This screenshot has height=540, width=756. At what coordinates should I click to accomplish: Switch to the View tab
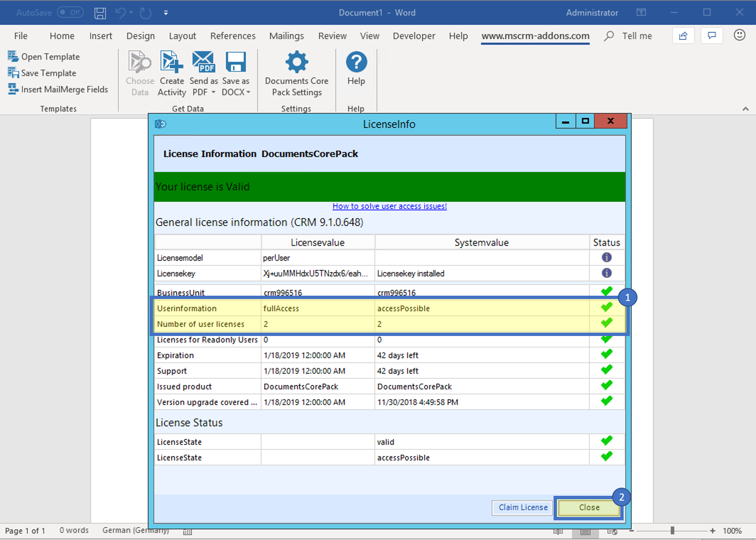coord(370,36)
